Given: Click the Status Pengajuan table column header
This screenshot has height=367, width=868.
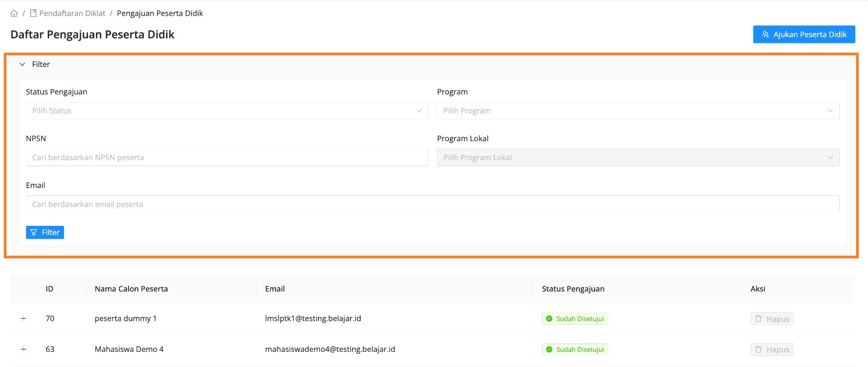Looking at the screenshot, I should coord(573,289).
